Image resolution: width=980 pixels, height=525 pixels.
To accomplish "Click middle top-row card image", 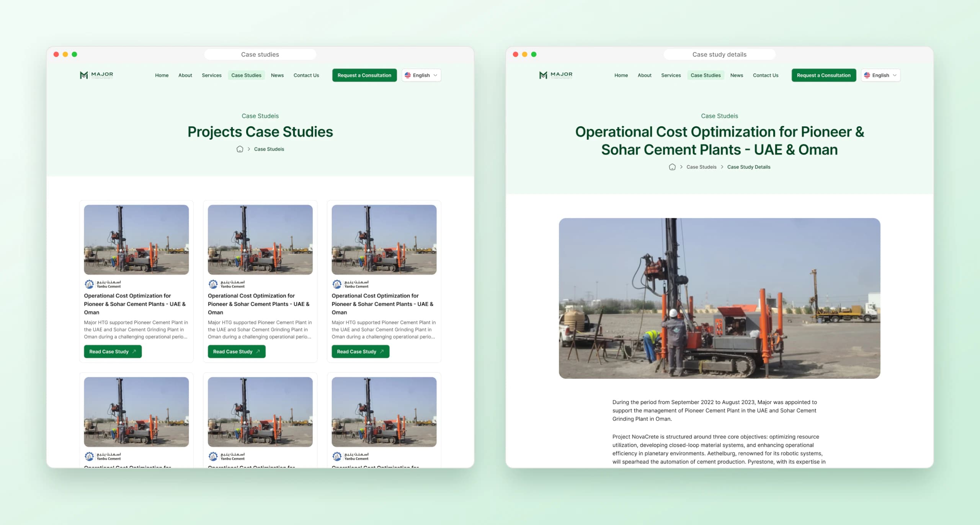I will click(x=260, y=240).
